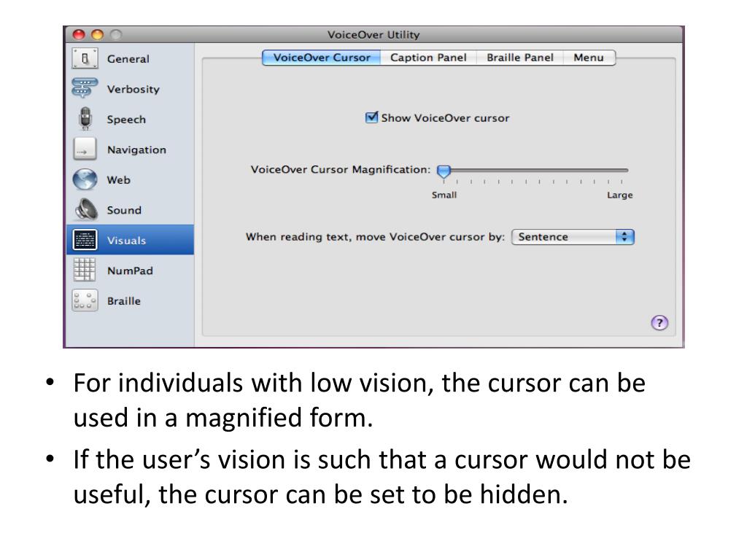747x560 pixels.
Task: Open the General category icon
Action: 85,58
